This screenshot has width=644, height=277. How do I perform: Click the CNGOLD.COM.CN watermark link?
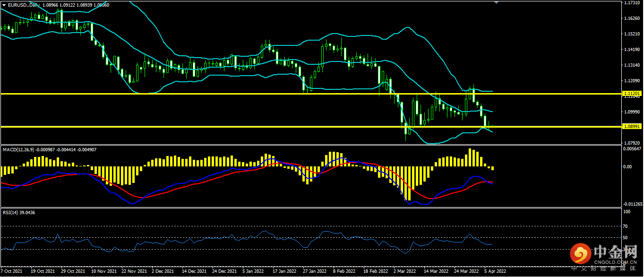[617, 261]
